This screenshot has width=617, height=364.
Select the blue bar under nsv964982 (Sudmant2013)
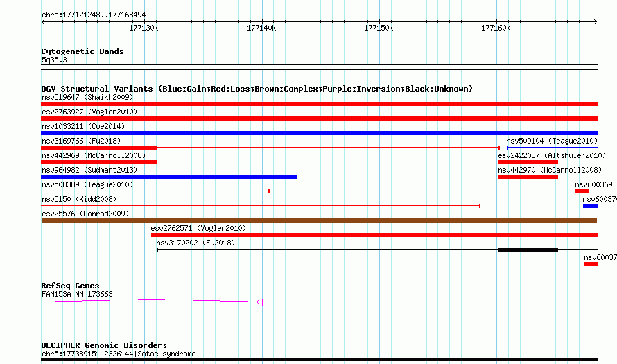[169, 177]
